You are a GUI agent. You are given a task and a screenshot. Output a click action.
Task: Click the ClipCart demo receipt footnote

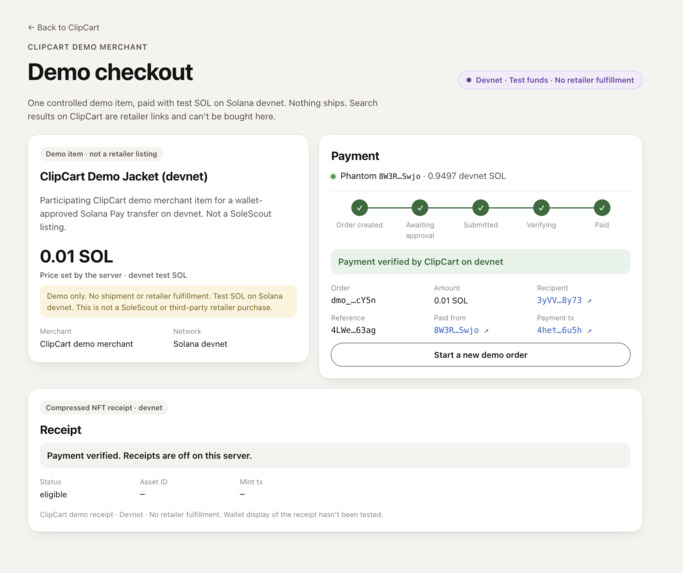(x=211, y=515)
